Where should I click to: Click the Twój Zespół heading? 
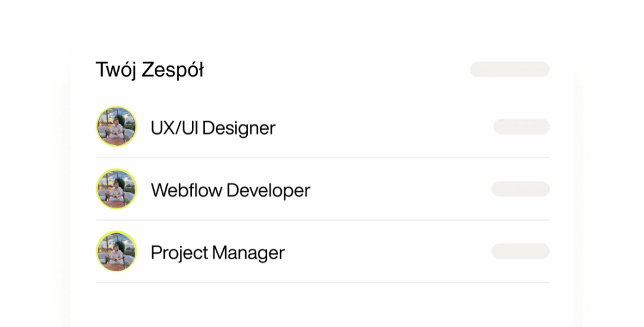point(149,70)
